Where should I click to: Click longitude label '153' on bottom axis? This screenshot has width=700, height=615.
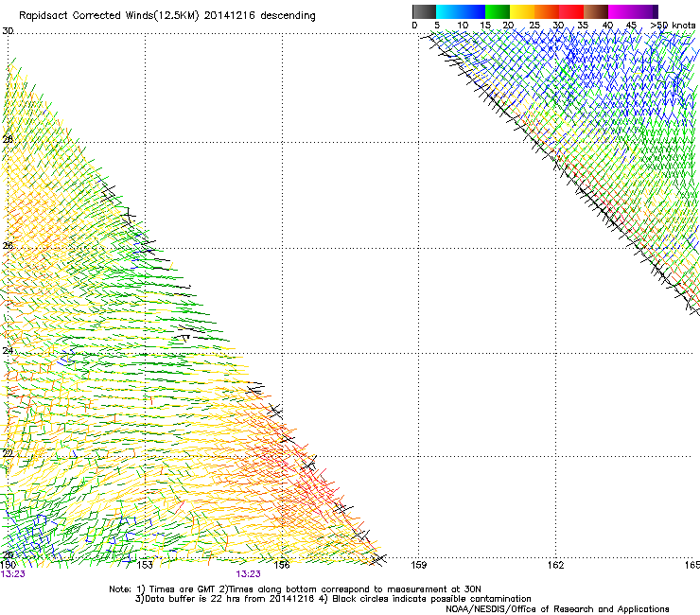click(x=145, y=565)
